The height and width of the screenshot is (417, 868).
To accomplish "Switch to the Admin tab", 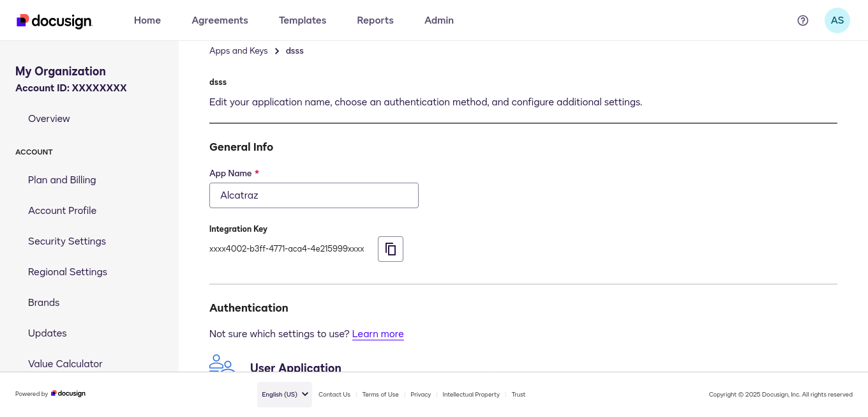I will (438, 20).
